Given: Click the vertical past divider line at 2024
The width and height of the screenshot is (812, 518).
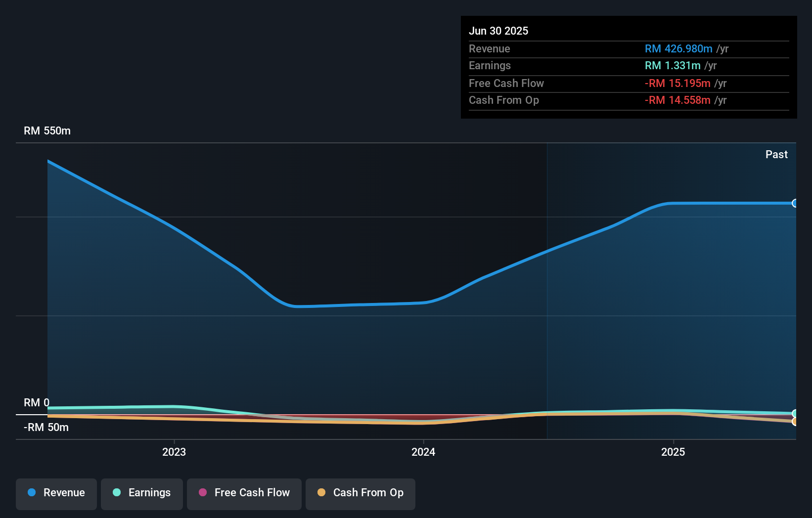Looking at the screenshot, I should [x=547, y=292].
